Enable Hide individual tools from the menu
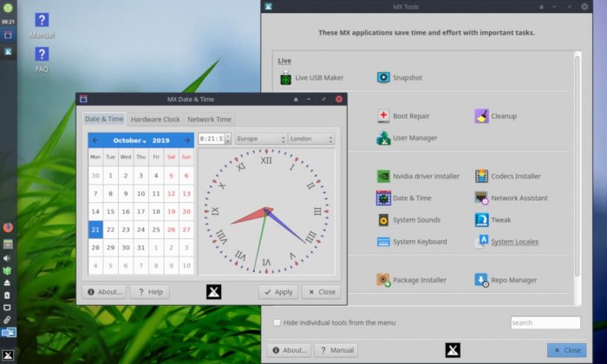 277,323
